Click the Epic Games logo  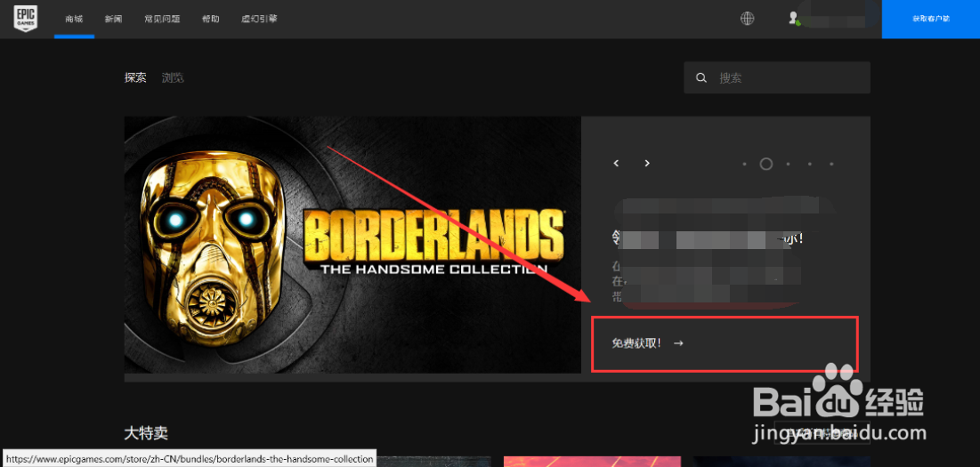[26, 18]
